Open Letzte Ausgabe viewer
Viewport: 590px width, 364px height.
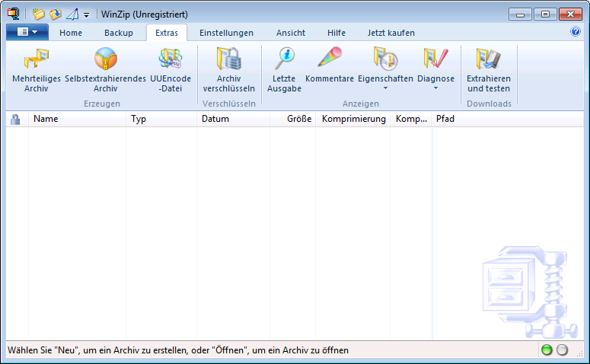pos(284,70)
